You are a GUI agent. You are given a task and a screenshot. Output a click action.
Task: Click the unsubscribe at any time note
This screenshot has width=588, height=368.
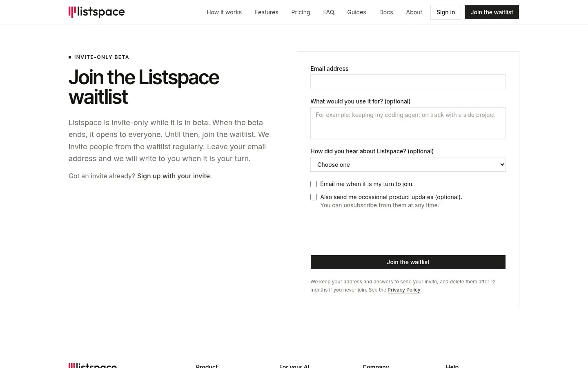click(x=380, y=205)
